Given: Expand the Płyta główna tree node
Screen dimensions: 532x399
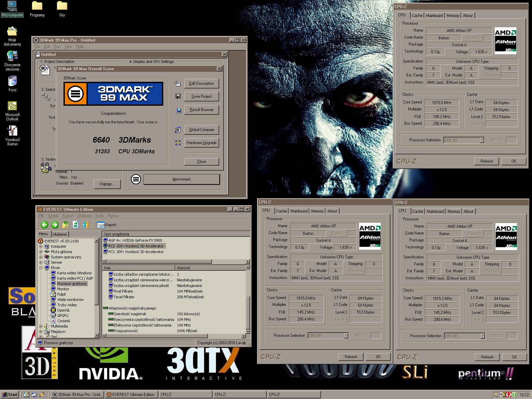Looking at the screenshot, I should [41, 252].
